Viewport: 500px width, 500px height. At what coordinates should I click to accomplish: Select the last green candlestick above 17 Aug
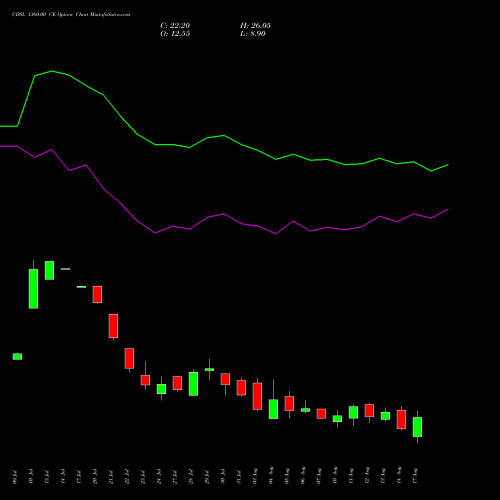pyautogui.click(x=417, y=427)
